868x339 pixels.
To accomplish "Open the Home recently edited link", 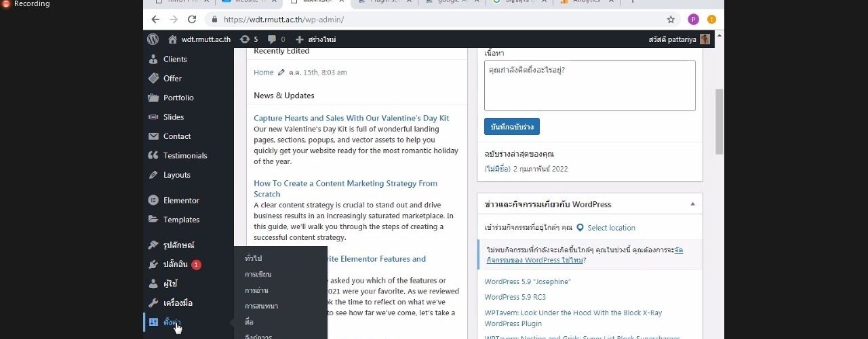I will 264,73.
